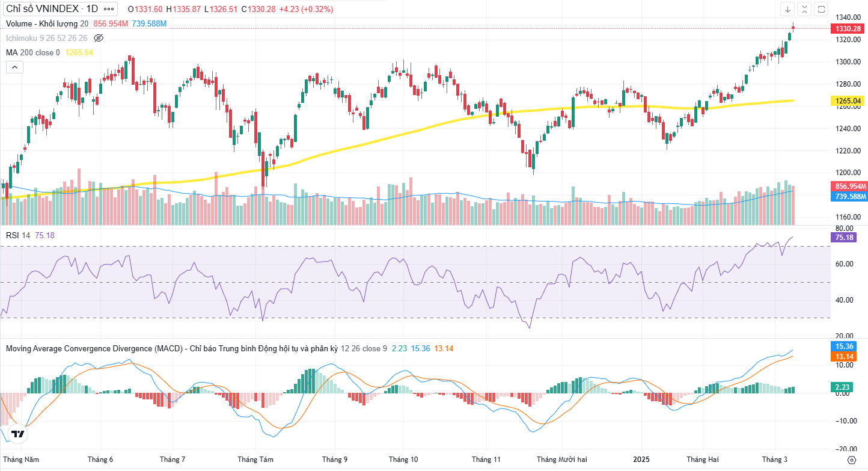868x471 pixels.
Task: Click the 856.954M value in volume legend
Action: pos(111,23)
